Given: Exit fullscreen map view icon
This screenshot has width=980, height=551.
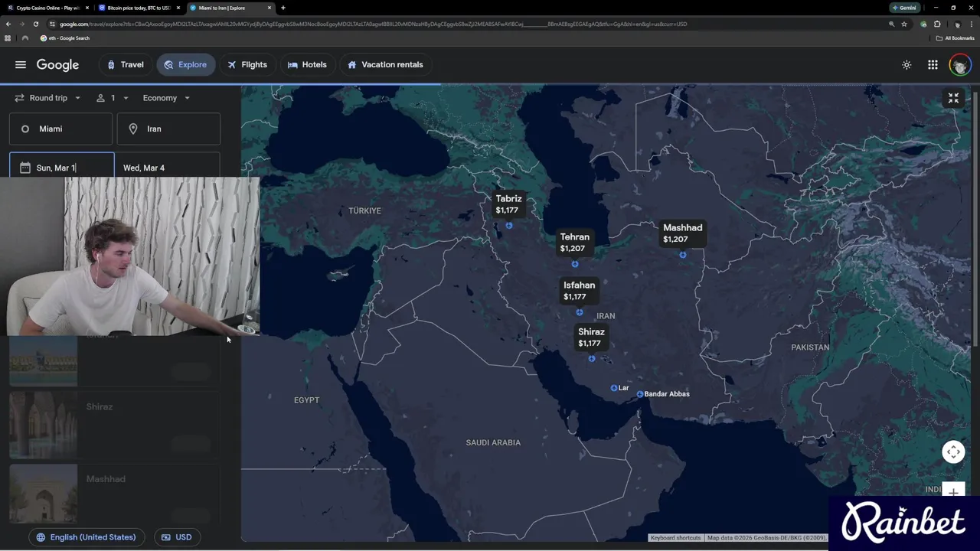Looking at the screenshot, I should [x=953, y=98].
